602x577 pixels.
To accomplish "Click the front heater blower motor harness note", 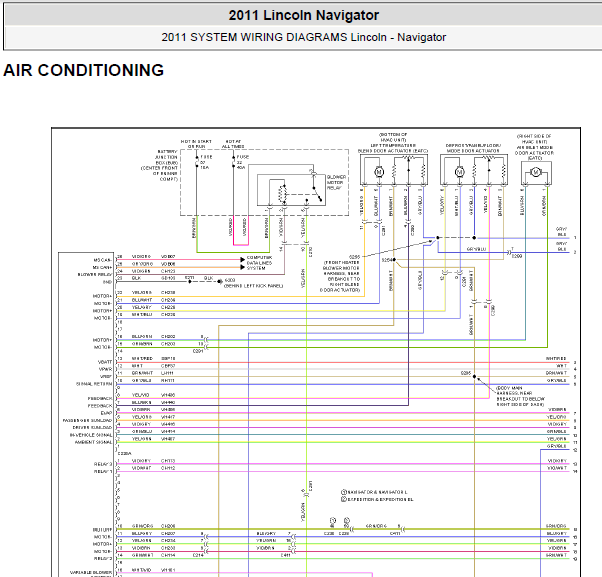I will [x=341, y=276].
